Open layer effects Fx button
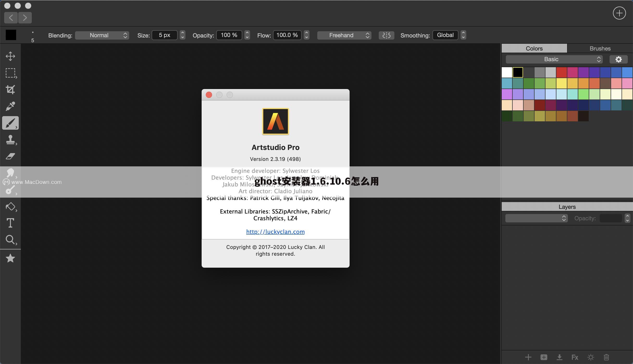The width and height of the screenshot is (633, 364). tap(575, 357)
